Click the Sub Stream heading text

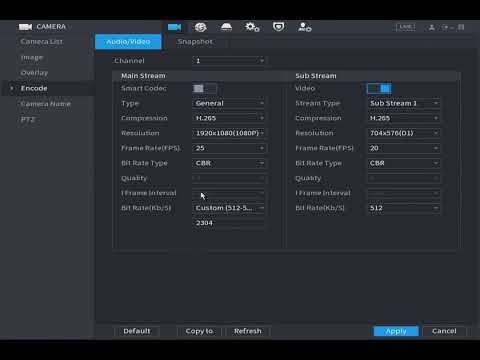pyautogui.click(x=316, y=76)
